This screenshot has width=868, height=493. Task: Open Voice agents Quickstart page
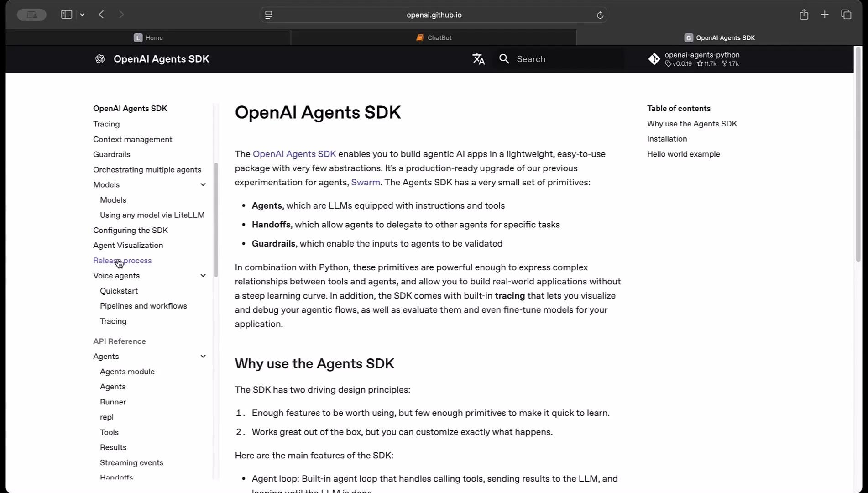119,291
